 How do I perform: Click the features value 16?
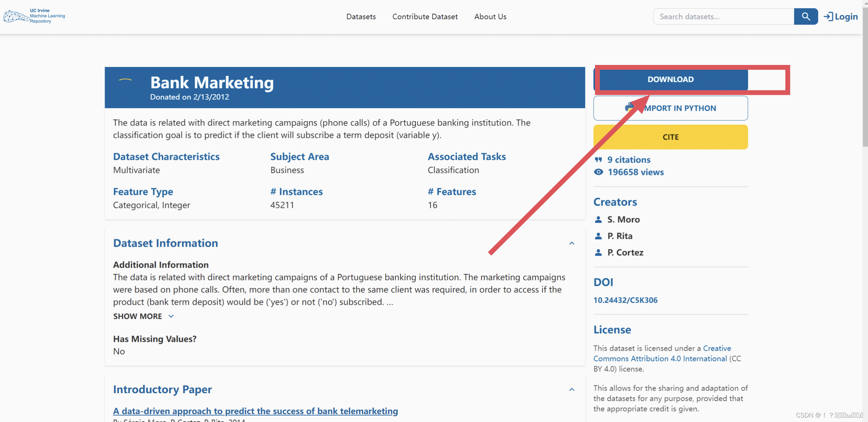[432, 205]
